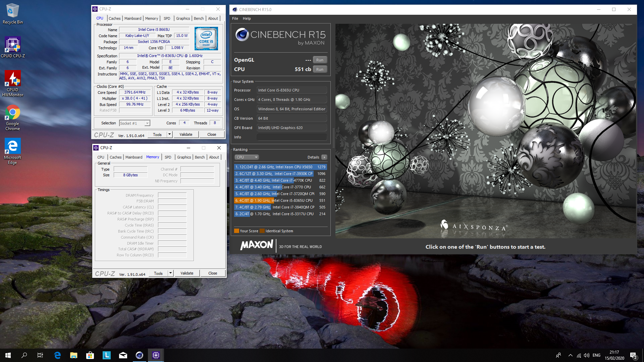Image resolution: width=644 pixels, height=362 pixels.
Task: Click the rendered Cinebench scene image
Action: [x=485, y=131]
